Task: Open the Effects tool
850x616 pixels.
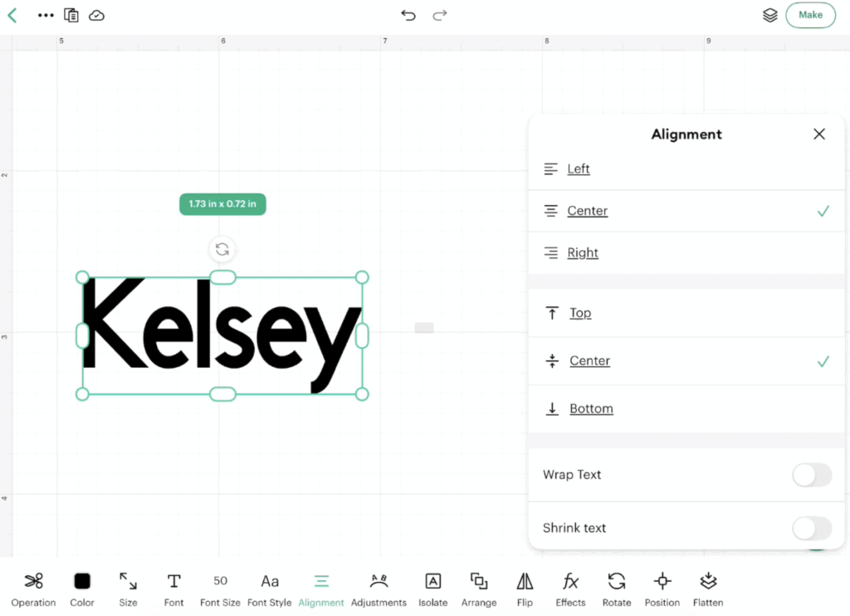Action: pyautogui.click(x=570, y=589)
